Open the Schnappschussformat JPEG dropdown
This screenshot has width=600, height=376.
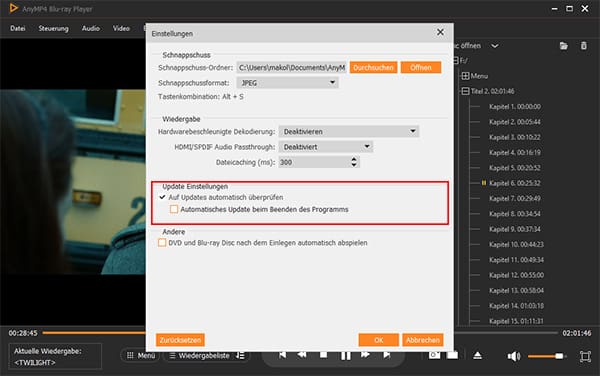point(287,83)
